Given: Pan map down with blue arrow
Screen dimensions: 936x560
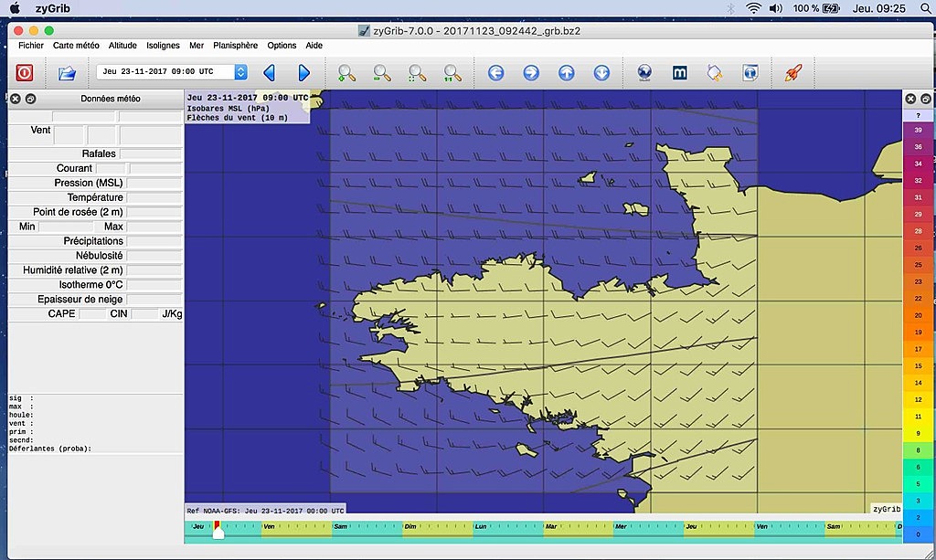Looking at the screenshot, I should pyautogui.click(x=601, y=73).
